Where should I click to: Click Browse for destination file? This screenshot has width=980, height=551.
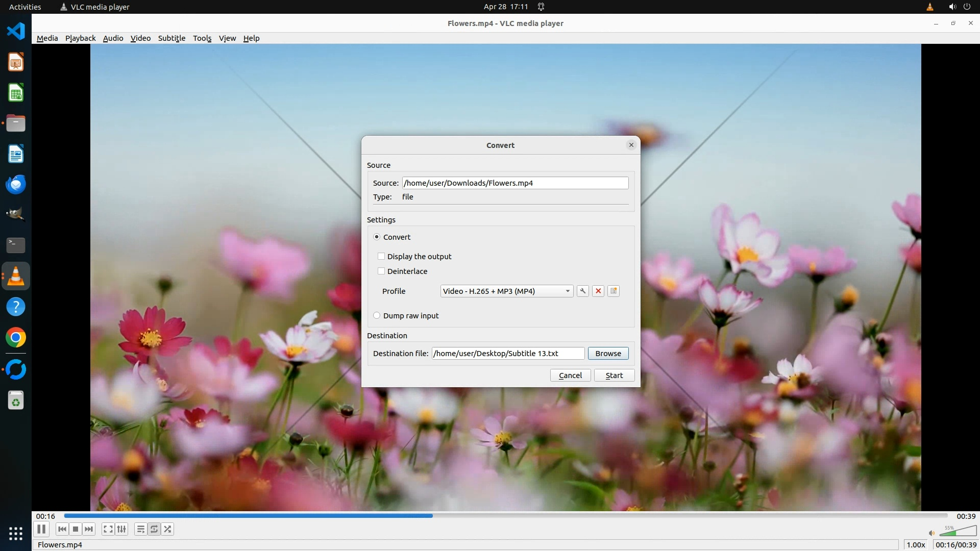pyautogui.click(x=608, y=353)
